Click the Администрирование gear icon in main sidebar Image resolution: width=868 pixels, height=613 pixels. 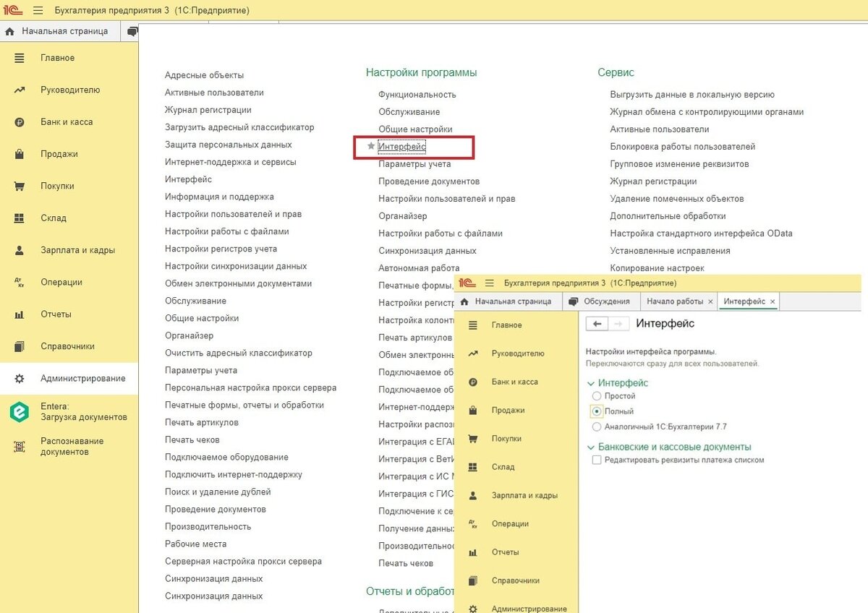(20, 378)
